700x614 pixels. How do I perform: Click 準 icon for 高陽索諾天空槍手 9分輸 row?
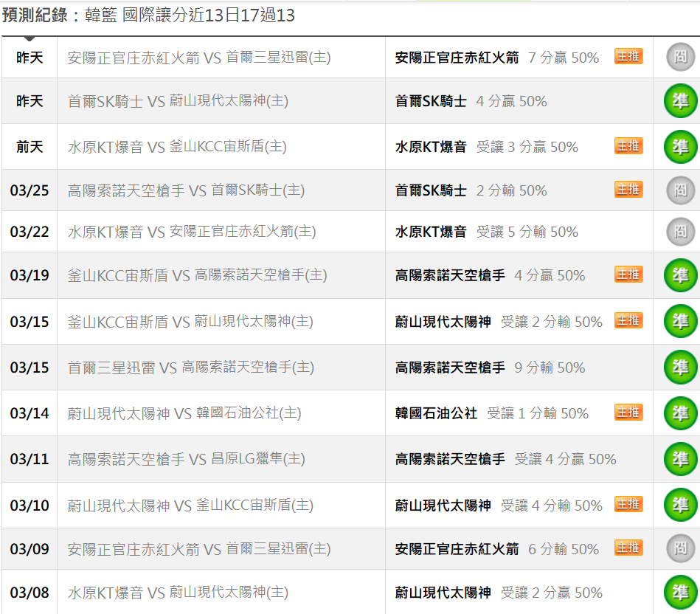(680, 368)
